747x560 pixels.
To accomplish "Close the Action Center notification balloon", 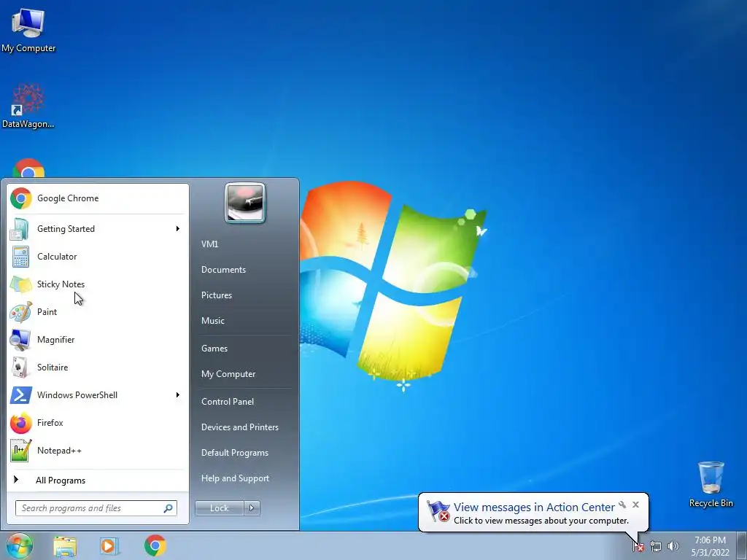I will point(635,505).
